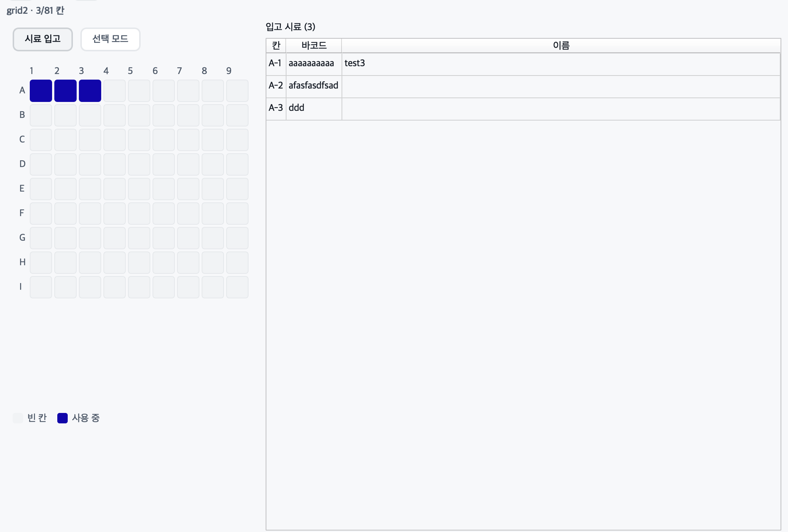The height and width of the screenshot is (532, 788).
Task: Click empty grid cell I-1
Action: 41,287
